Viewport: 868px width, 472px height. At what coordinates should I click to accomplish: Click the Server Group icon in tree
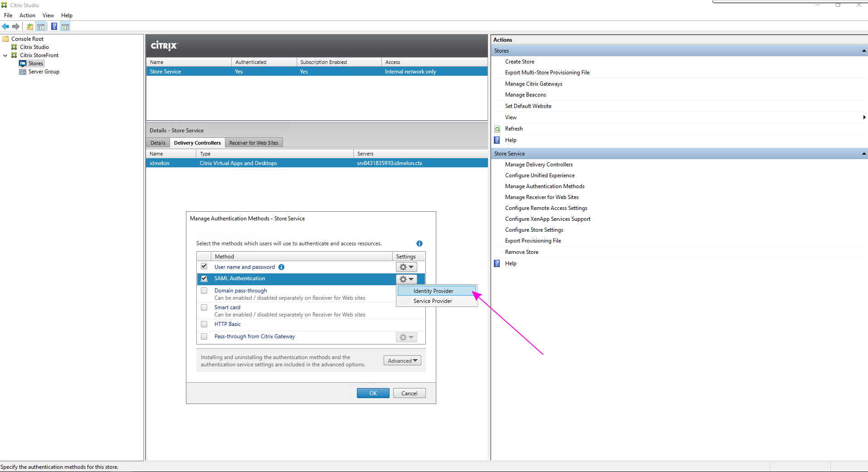23,72
